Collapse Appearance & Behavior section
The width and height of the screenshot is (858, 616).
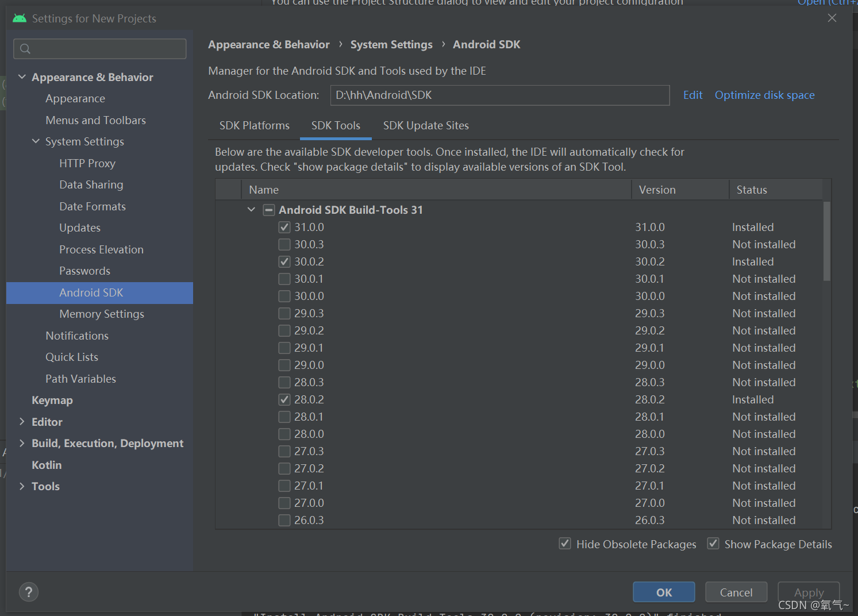click(22, 77)
